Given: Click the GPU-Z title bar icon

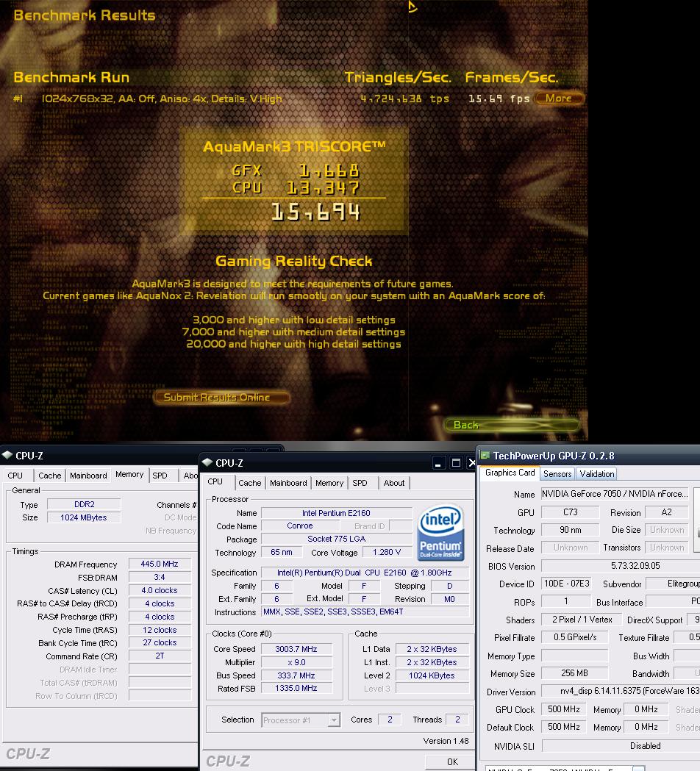Looking at the screenshot, I should click(x=485, y=455).
